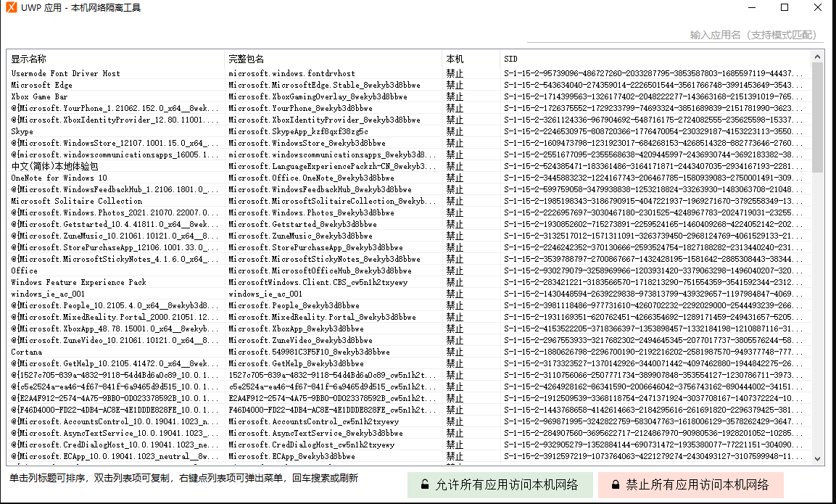Click package name Microsoft.XboxGamingOverlay_8wekyb3d8bbwe

click(x=318, y=96)
